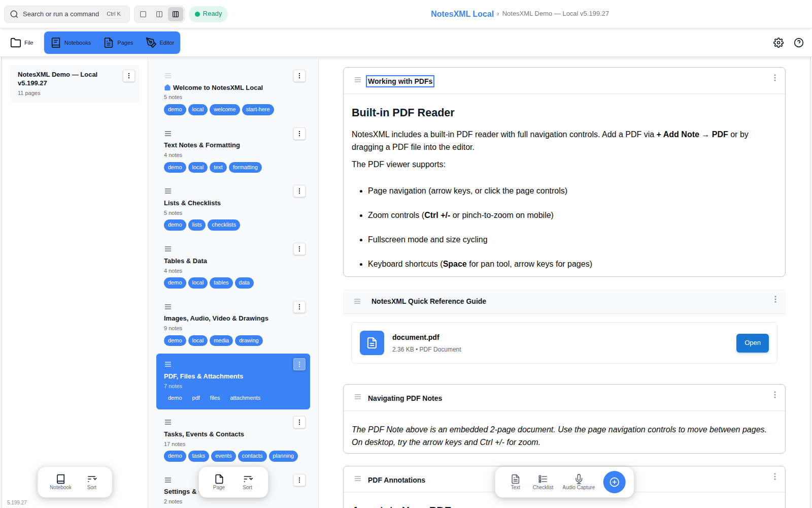
Task: Click the planning tag
Action: [283, 456]
